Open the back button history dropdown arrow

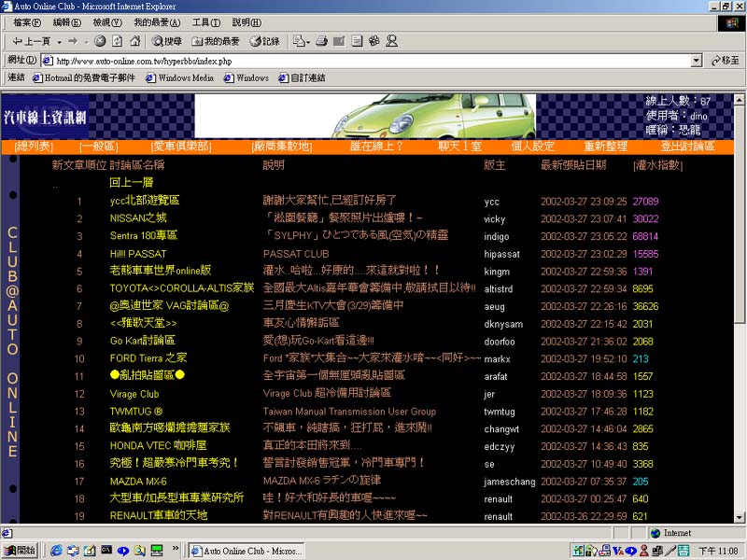[60, 41]
